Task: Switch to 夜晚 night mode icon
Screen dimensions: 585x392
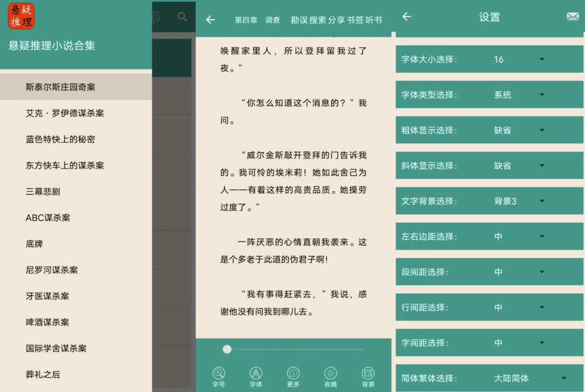Action: pos(330,377)
